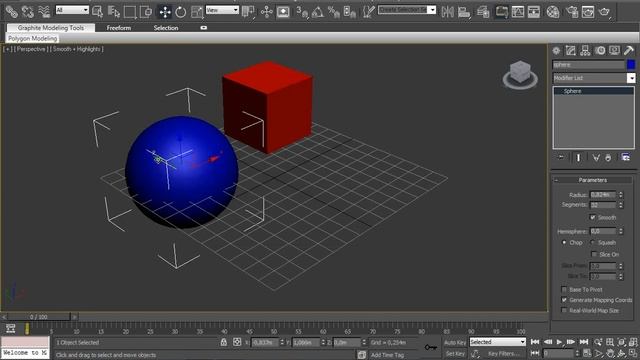Toggle Window/Crossing selection mode

point(146,12)
